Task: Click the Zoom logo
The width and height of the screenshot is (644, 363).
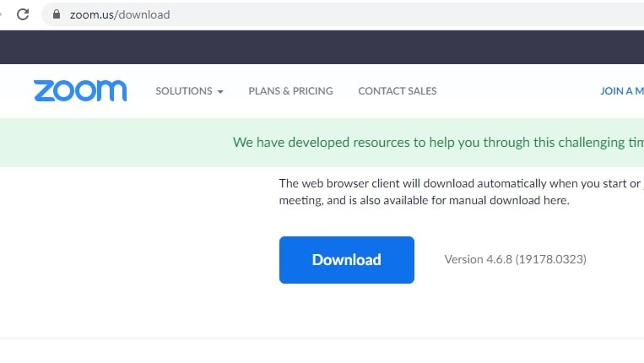Action: click(80, 90)
